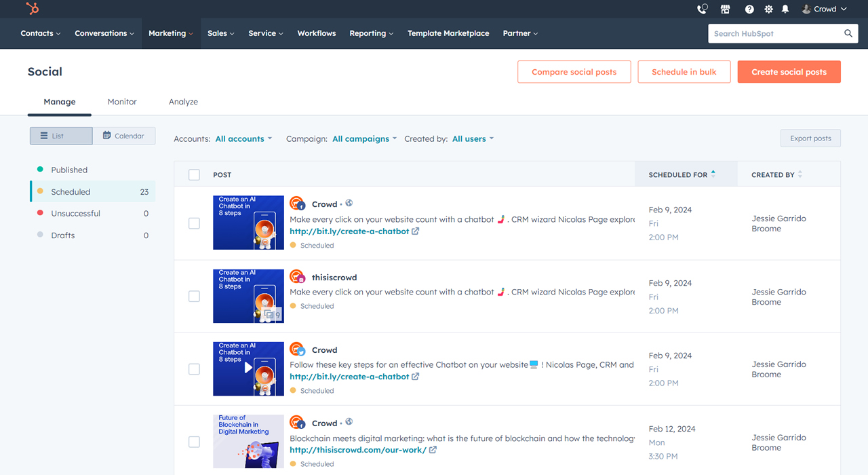The image size is (868, 475).
Task: Click the play icon on third post thumbnail
Action: click(x=248, y=368)
